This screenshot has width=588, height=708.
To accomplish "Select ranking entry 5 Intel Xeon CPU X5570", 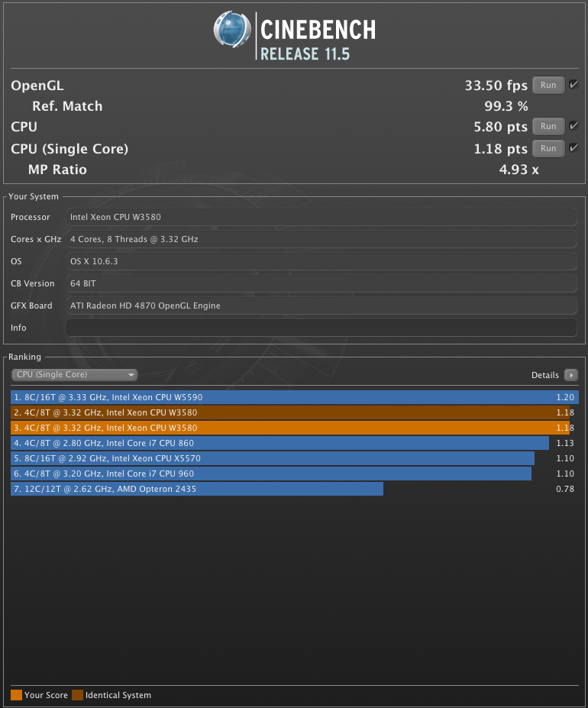I will click(x=295, y=459).
